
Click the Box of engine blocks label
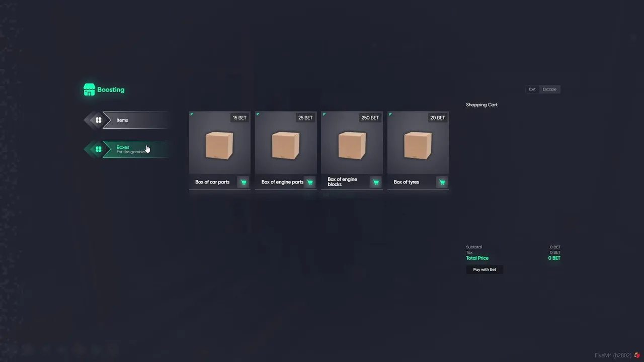coord(343,182)
